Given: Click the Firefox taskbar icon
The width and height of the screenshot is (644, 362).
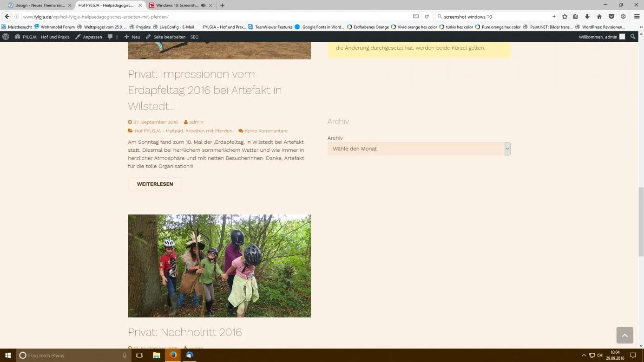Looking at the screenshot, I should point(173,356).
